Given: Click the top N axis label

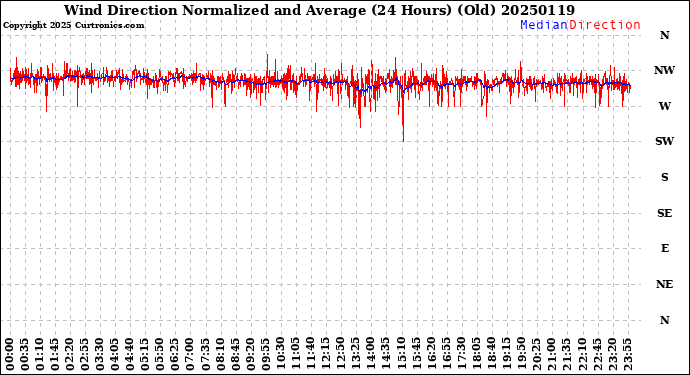Looking at the screenshot, I should pyautogui.click(x=664, y=35).
